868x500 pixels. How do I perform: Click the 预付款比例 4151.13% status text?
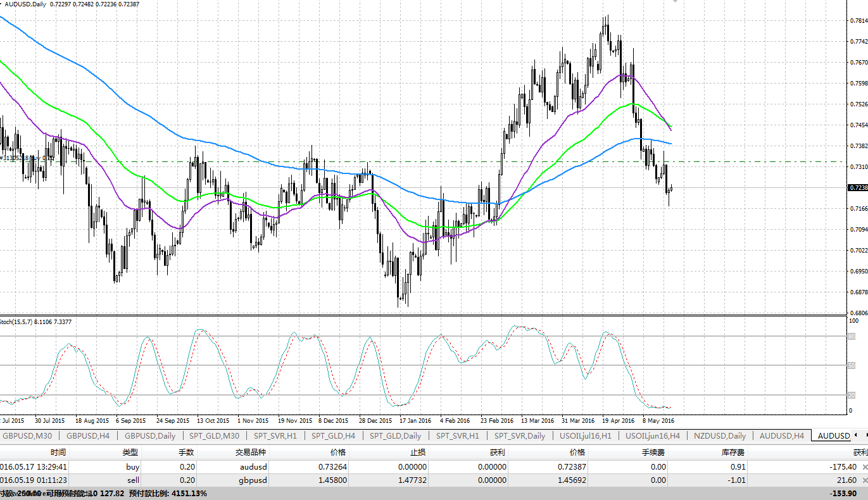point(168,493)
